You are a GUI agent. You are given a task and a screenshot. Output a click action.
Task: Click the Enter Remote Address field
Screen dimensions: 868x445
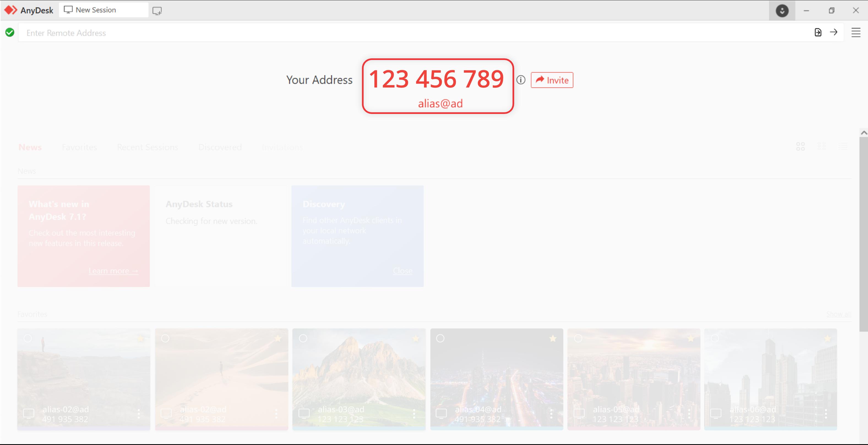404,33
